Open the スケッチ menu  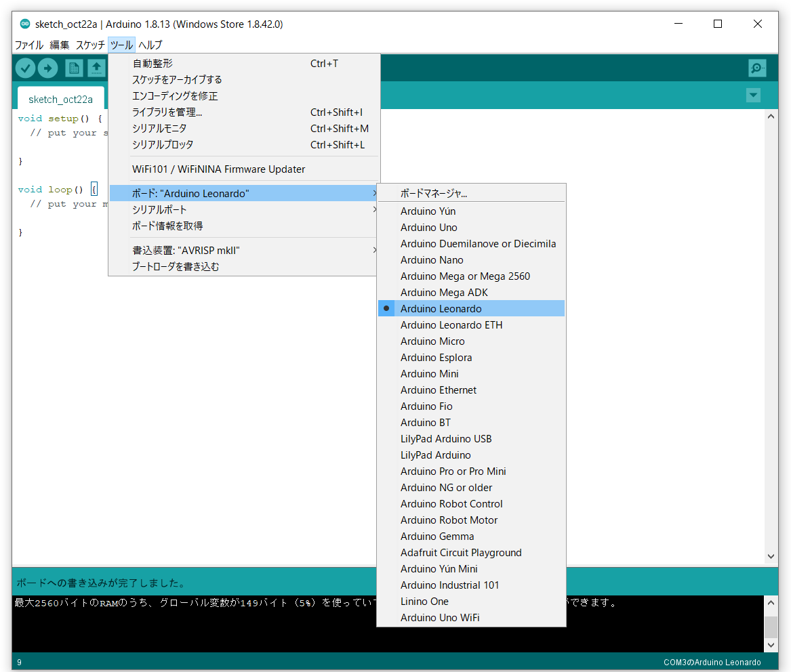point(90,45)
